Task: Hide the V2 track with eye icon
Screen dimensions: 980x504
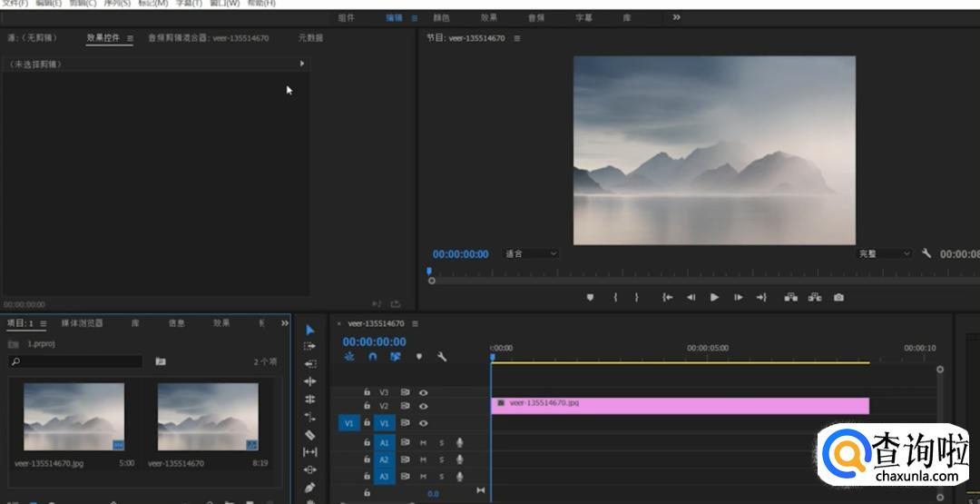Action: (423, 406)
